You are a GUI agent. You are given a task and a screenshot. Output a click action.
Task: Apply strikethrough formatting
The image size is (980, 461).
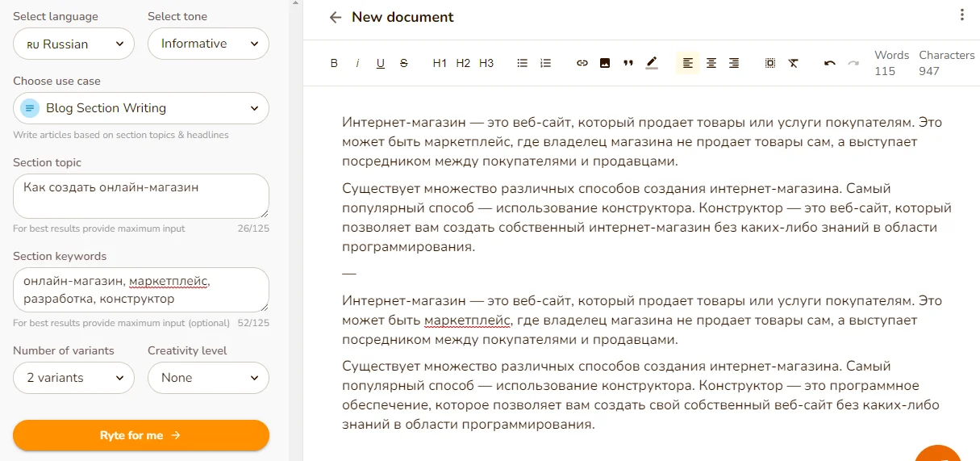[404, 63]
